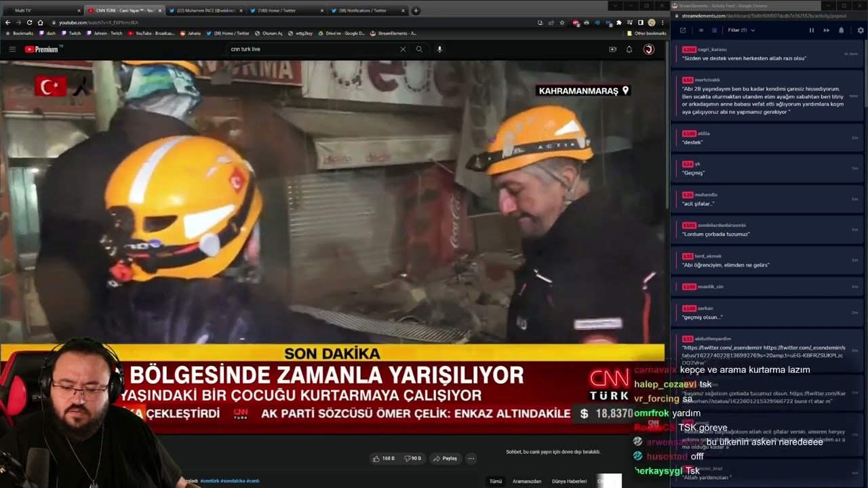Open a new browser tab

pos(416,11)
